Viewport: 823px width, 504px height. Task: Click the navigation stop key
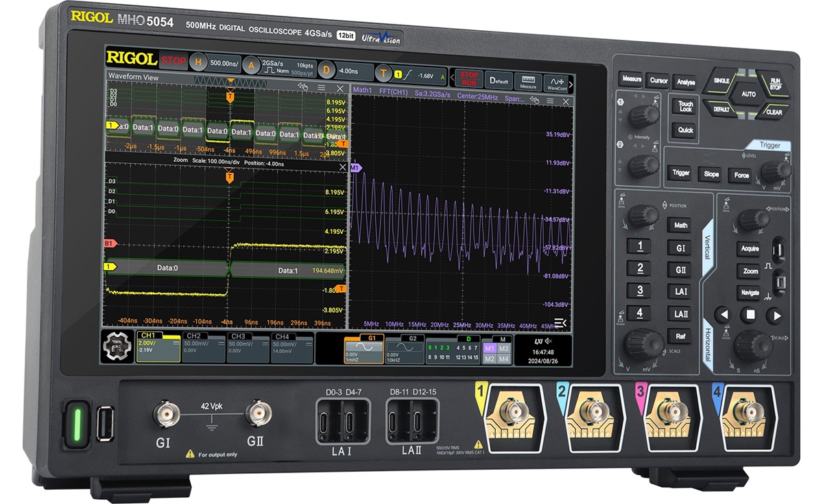(x=750, y=315)
